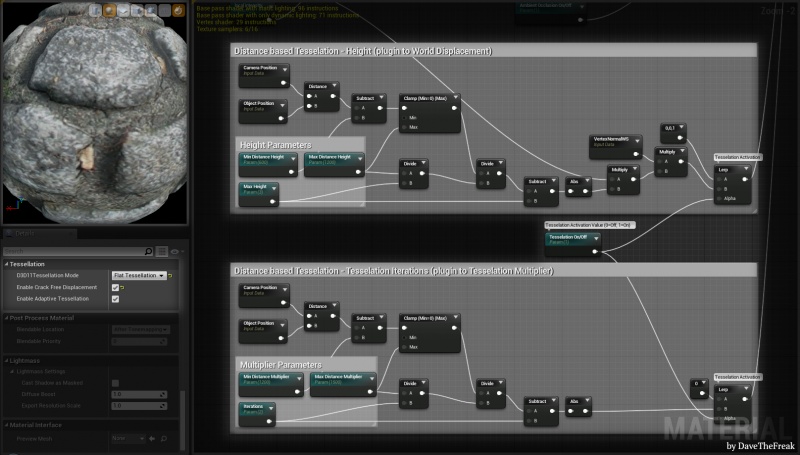Click the output pin of Tesselation On/Off node

(x=595, y=251)
